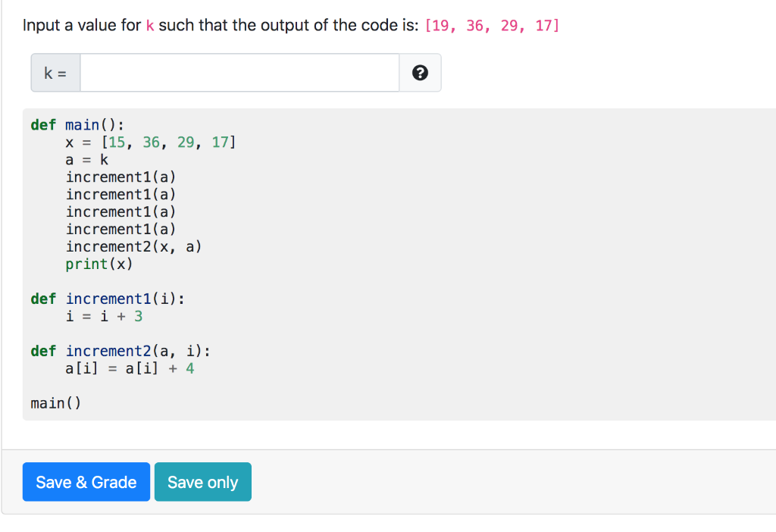Select the main() call at the bottom
The image size is (776, 532).
52,402
